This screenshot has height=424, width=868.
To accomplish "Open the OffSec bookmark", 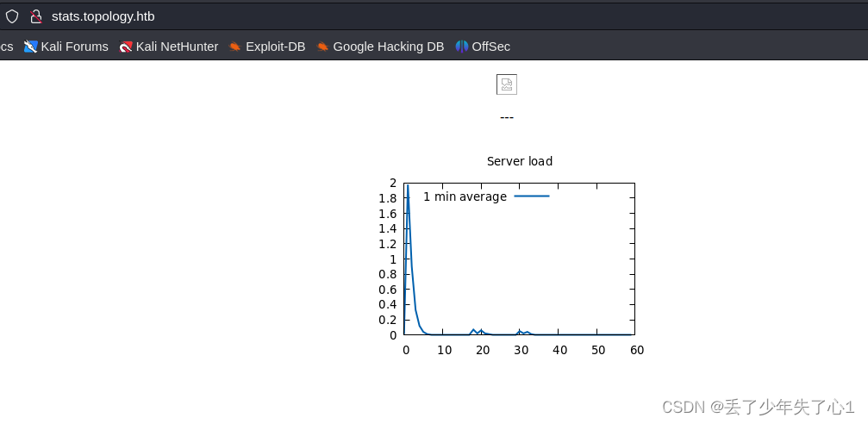I will coord(483,47).
